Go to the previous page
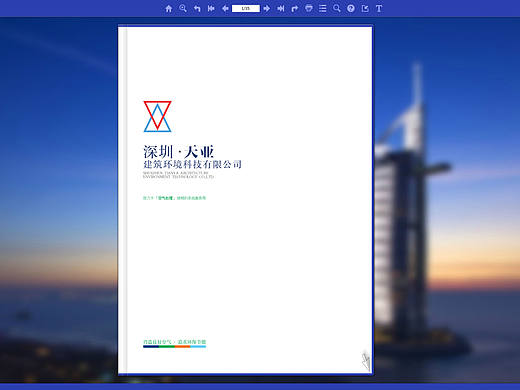This screenshot has width=520, height=390. click(225, 9)
